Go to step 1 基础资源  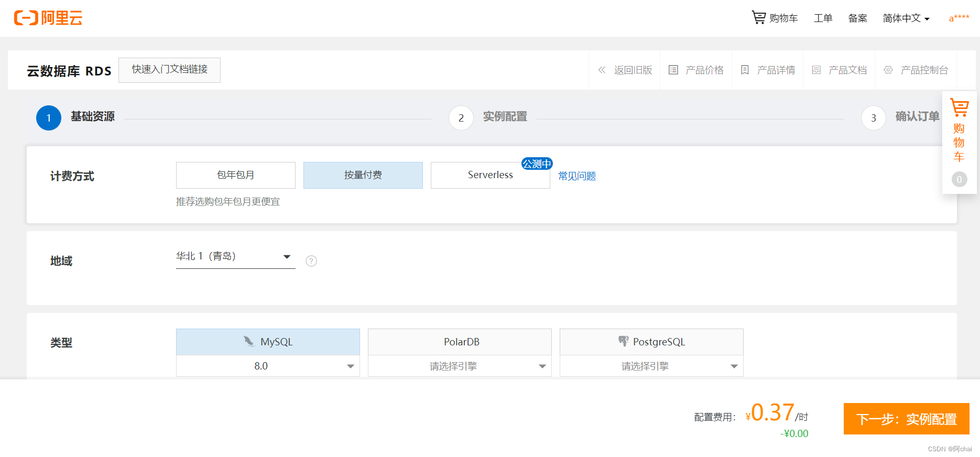[x=76, y=117]
